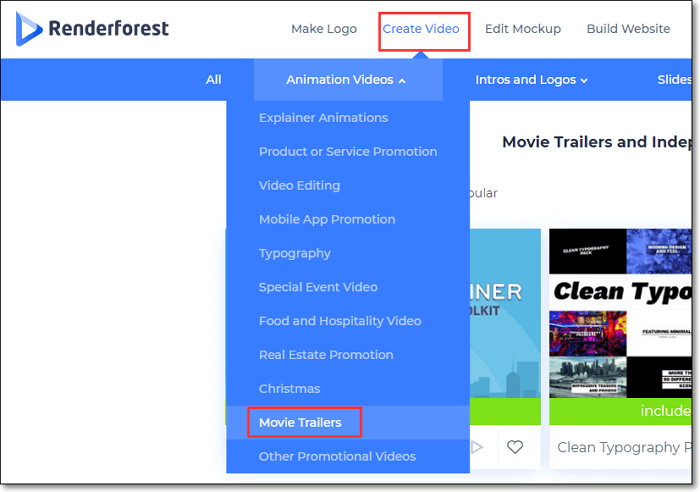Collapse the Animation Videos dropdown

point(346,80)
